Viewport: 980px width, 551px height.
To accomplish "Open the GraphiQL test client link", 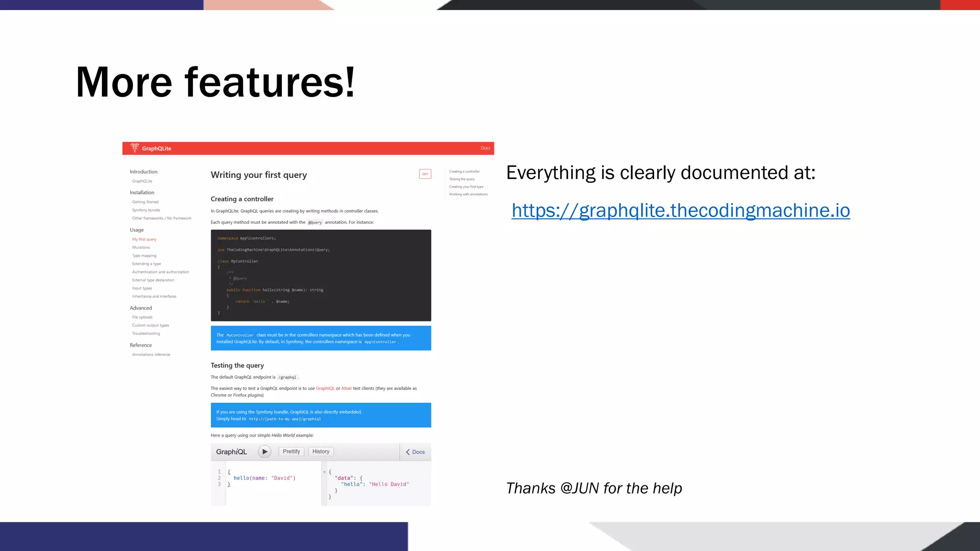I will [x=325, y=388].
